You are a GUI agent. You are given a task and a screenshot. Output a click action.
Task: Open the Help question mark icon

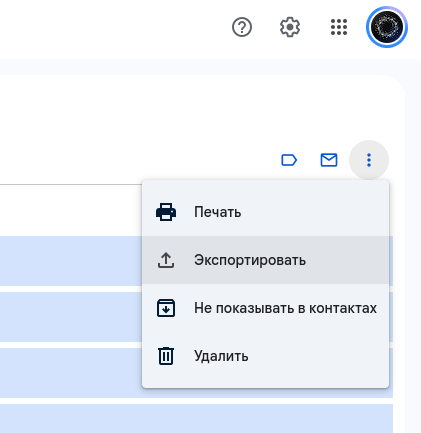242,27
